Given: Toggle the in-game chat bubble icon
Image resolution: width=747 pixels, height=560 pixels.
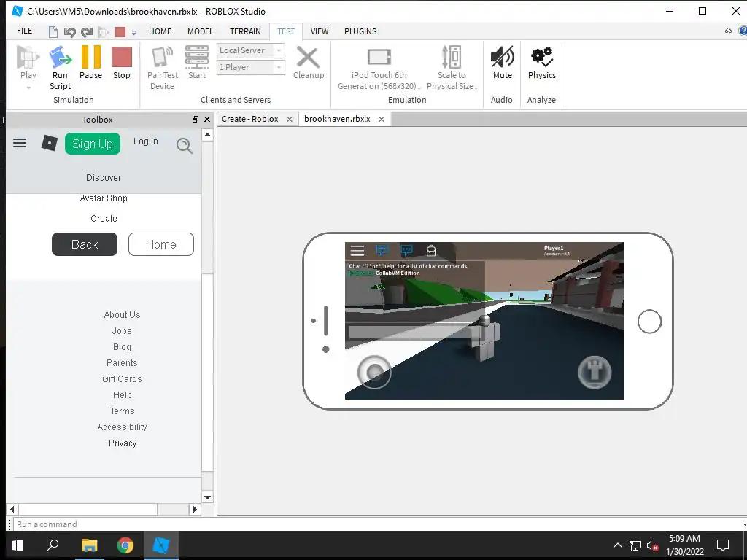Looking at the screenshot, I should click(x=406, y=250).
